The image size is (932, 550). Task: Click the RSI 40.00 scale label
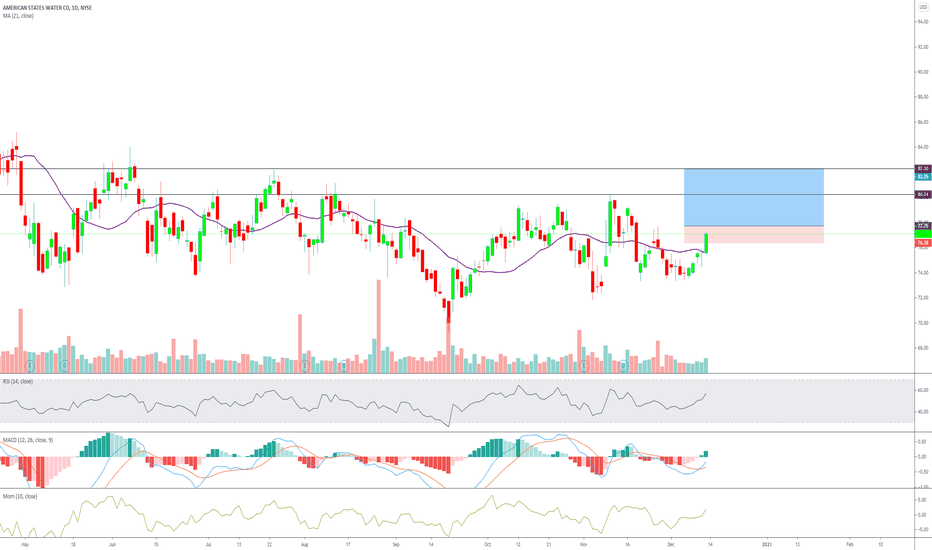click(x=922, y=411)
